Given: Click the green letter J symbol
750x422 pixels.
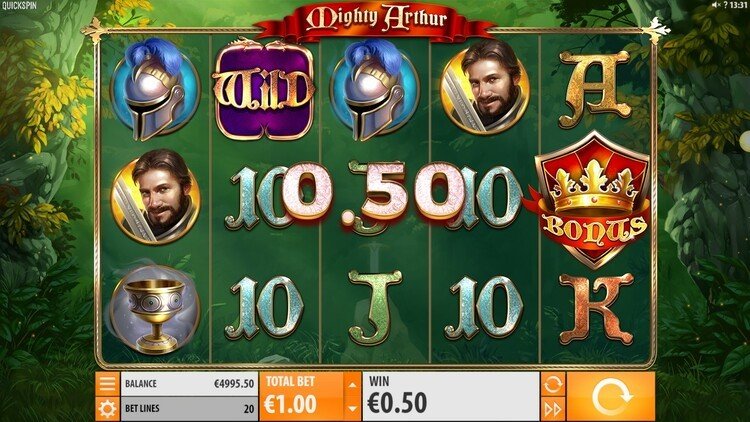Looking at the screenshot, I should pyautogui.click(x=375, y=307).
